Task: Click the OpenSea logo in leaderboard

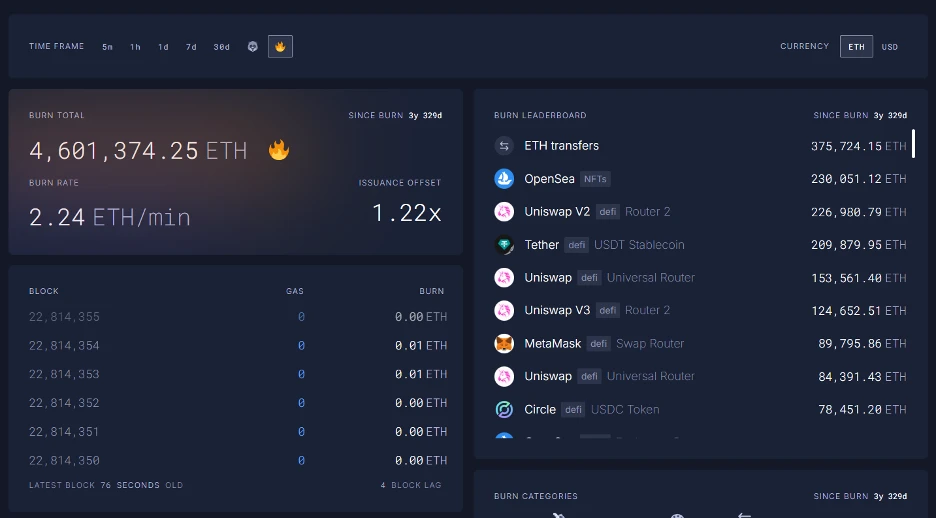Action: [x=504, y=179]
